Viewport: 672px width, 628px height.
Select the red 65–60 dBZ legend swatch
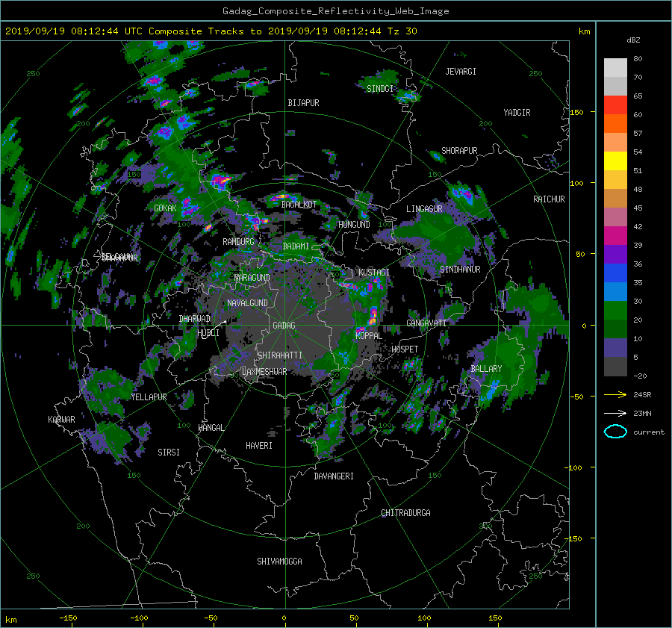pyautogui.click(x=615, y=105)
